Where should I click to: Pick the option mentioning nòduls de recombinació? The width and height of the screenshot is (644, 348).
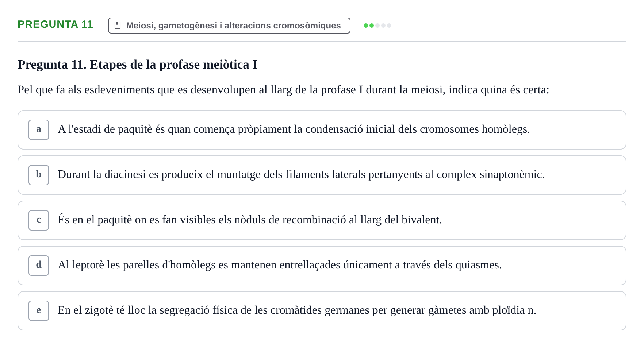[x=322, y=220]
